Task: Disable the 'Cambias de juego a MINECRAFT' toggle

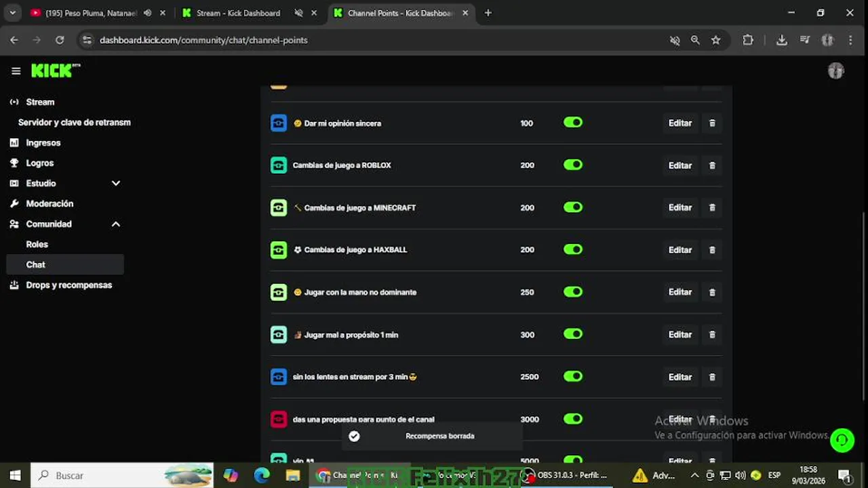Action: (x=573, y=207)
